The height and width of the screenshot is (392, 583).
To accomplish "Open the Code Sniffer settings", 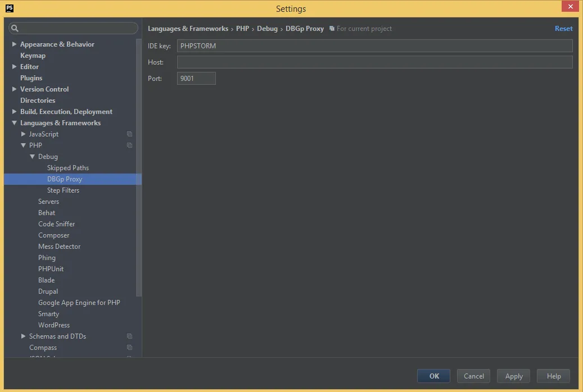I will [57, 224].
